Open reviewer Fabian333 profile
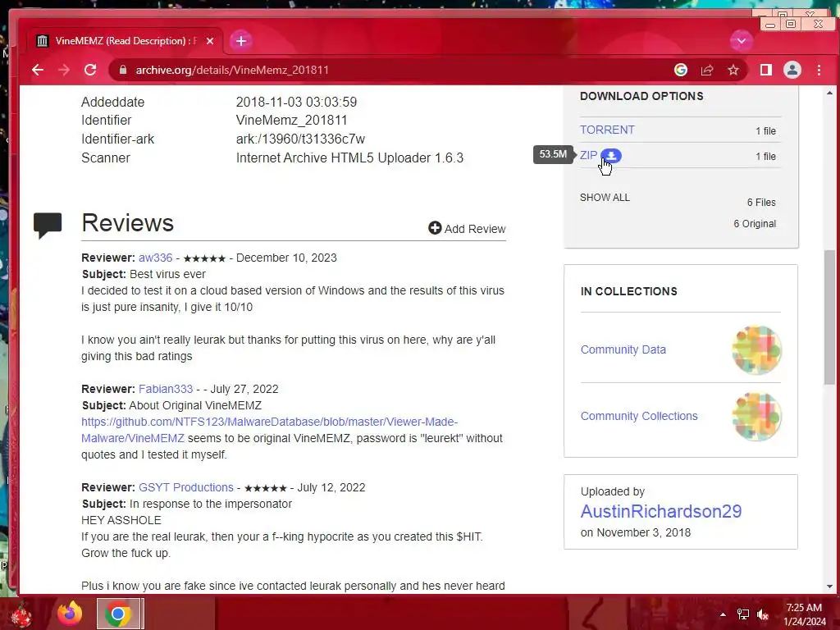 166,389
